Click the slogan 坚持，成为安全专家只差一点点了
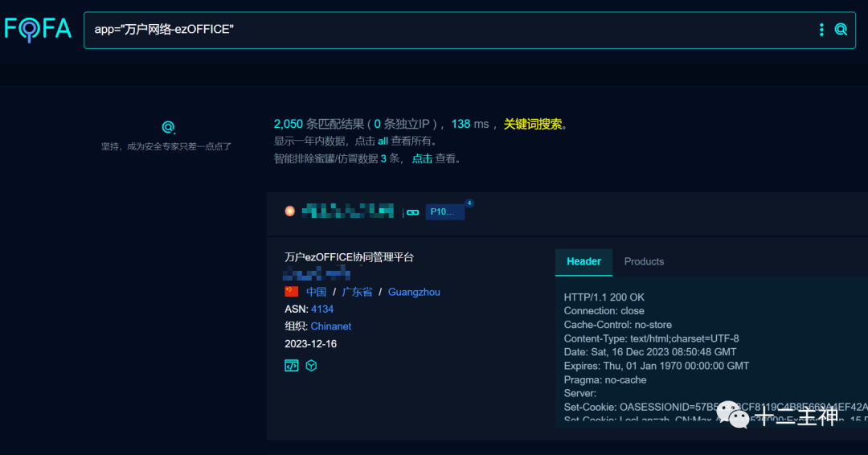This screenshot has width=868, height=455. point(166,146)
